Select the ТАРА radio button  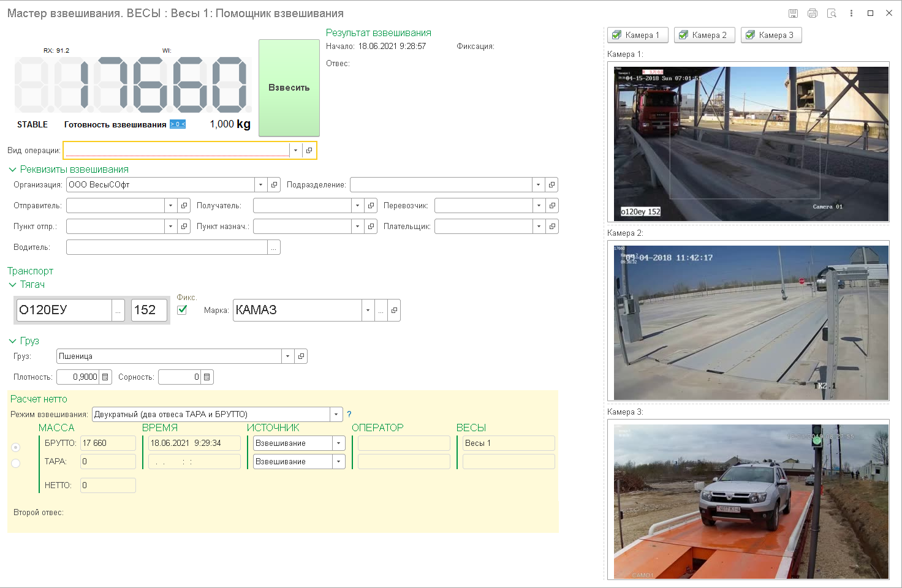pyautogui.click(x=16, y=464)
